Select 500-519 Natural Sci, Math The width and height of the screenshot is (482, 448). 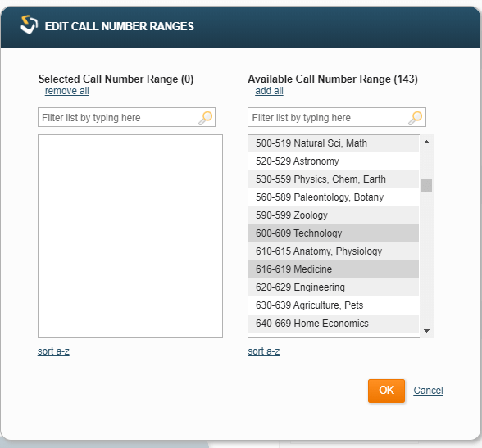coord(334,143)
